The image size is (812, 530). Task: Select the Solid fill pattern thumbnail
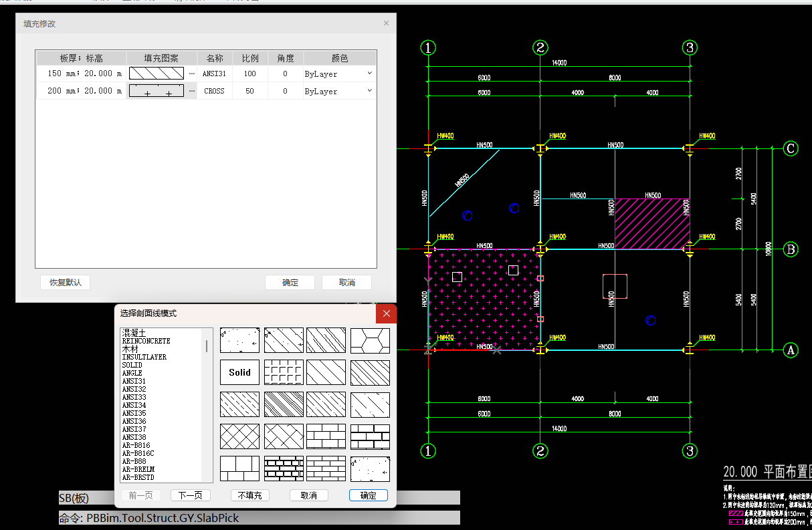pos(239,372)
